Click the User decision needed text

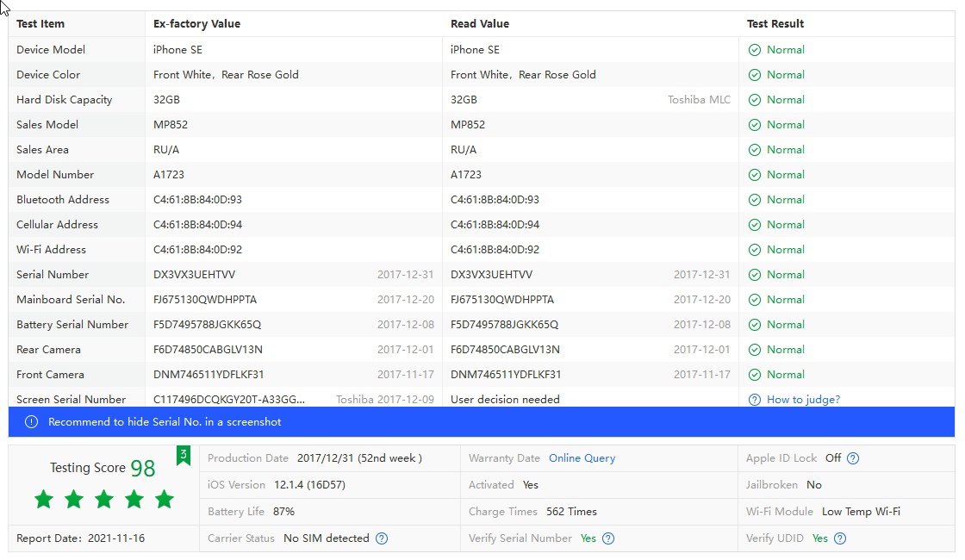[x=505, y=400]
